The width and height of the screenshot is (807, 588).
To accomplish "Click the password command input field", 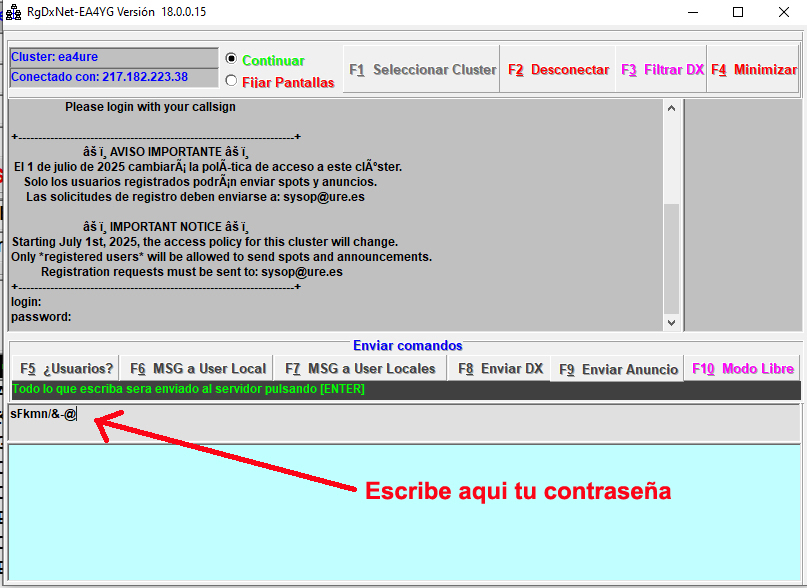I will 400,422.
